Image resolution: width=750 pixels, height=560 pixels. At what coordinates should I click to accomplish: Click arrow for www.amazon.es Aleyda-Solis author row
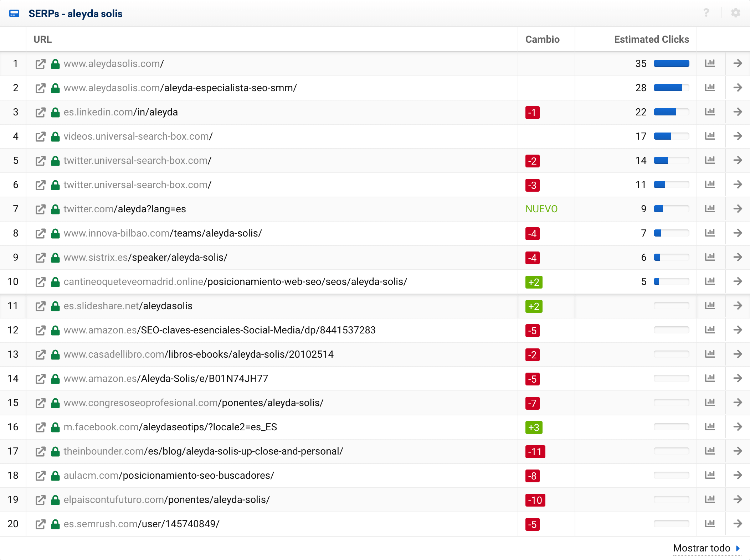pyautogui.click(x=738, y=379)
